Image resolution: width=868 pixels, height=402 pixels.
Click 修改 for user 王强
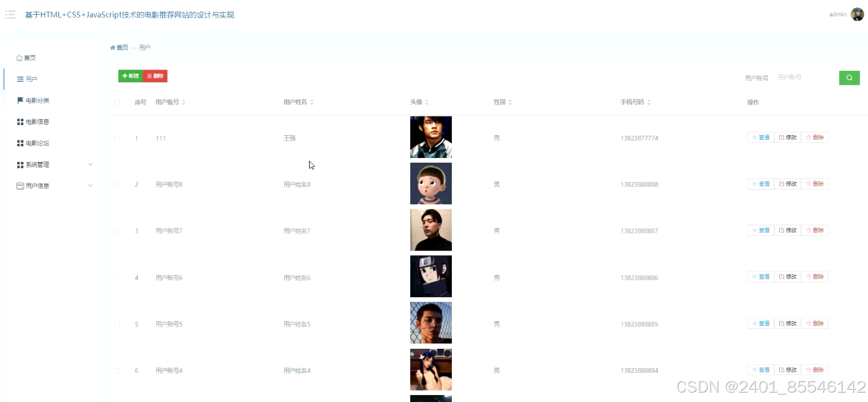(x=787, y=138)
